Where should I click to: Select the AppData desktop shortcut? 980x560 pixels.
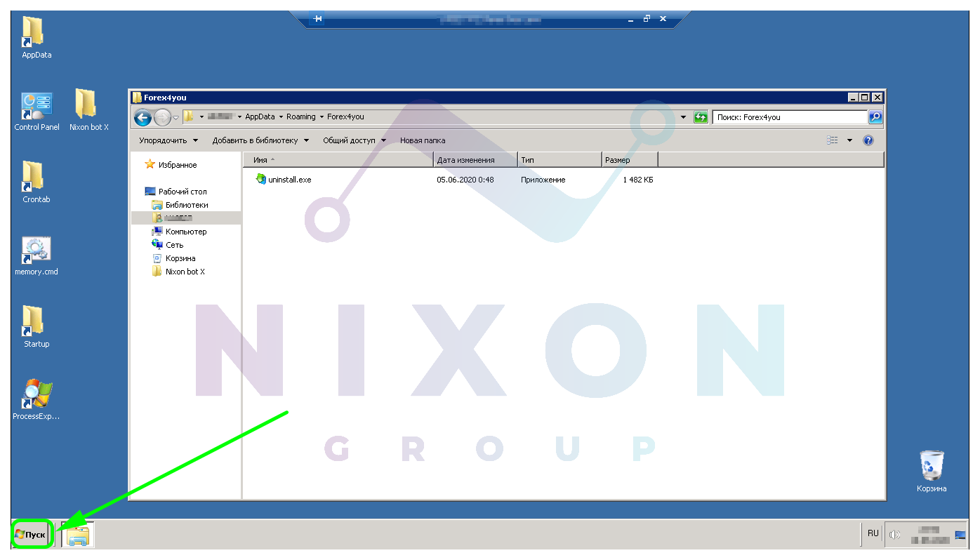(37, 37)
